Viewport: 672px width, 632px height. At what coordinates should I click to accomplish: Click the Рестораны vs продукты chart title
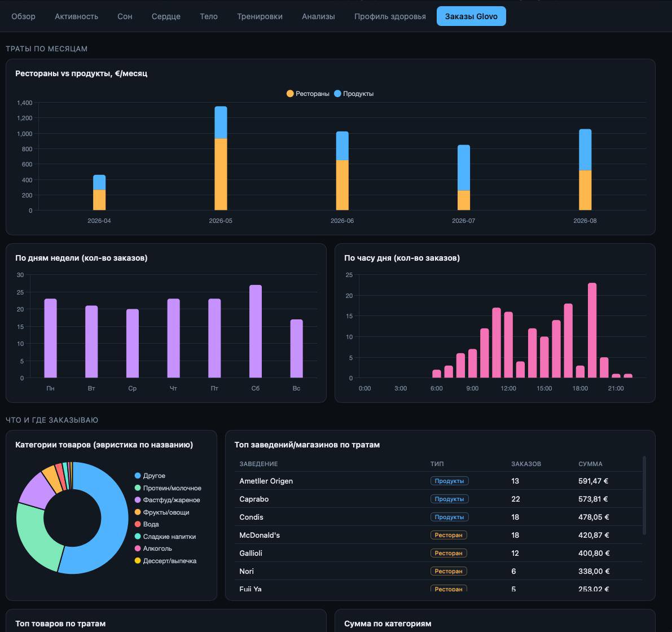coord(81,73)
